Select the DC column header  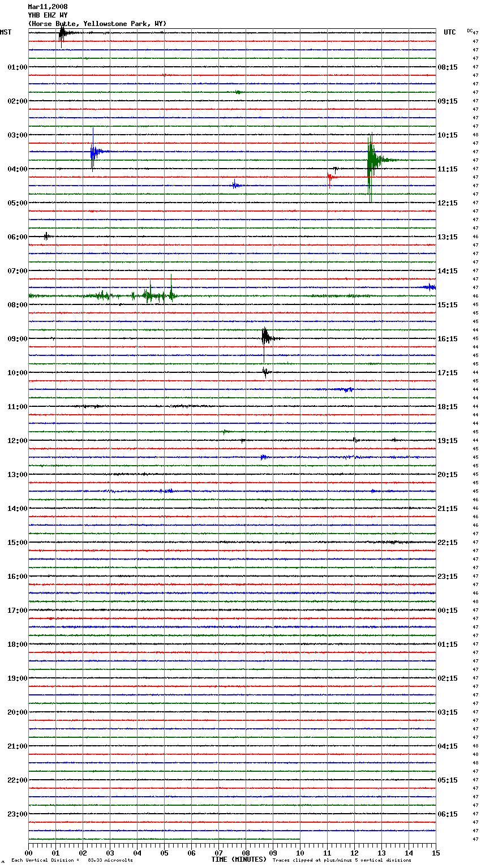470,31
